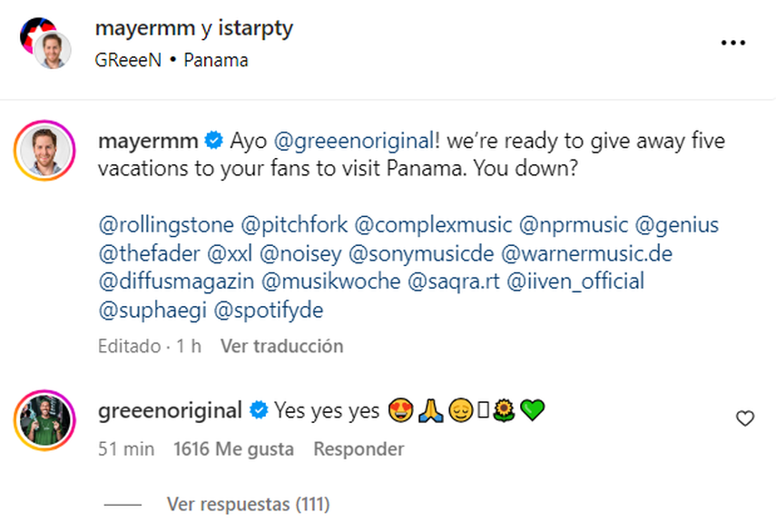
Task: Click greeenoriginal's comment avatar
Action: (x=43, y=419)
